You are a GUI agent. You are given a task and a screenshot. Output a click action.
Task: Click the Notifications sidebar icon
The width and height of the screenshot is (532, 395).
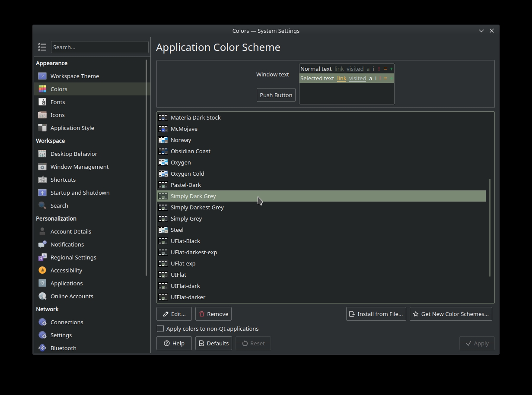[42, 244]
